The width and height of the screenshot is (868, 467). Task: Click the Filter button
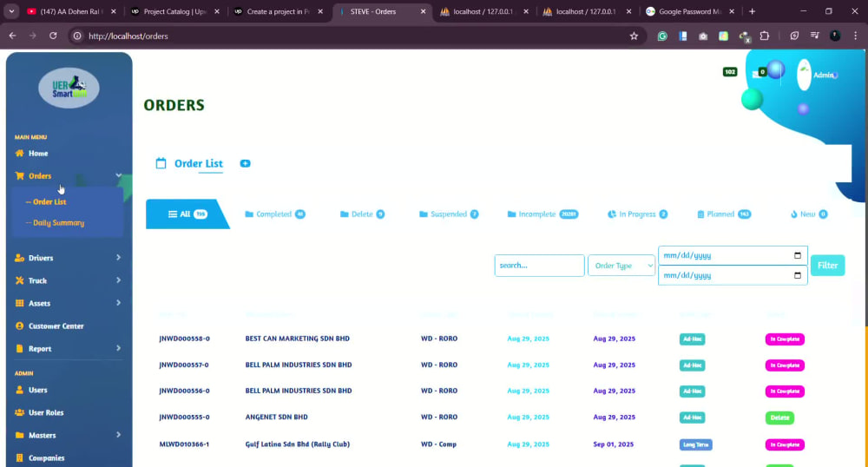[827, 266]
